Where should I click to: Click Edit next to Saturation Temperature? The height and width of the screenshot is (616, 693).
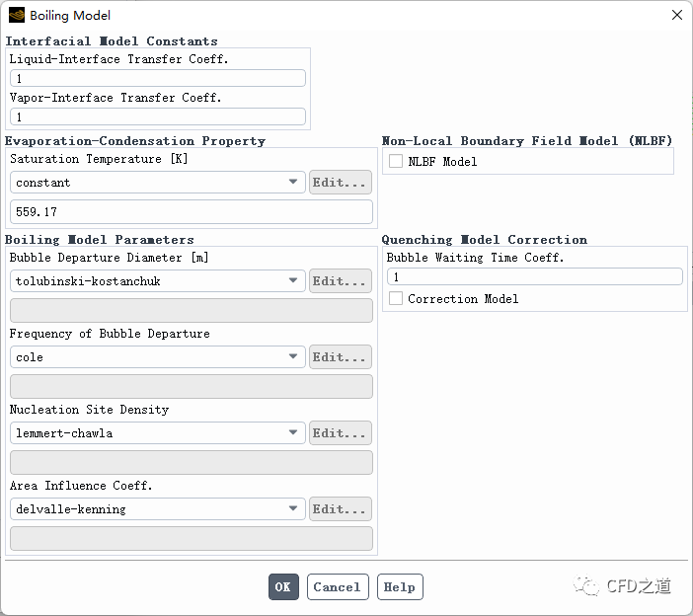pos(341,183)
